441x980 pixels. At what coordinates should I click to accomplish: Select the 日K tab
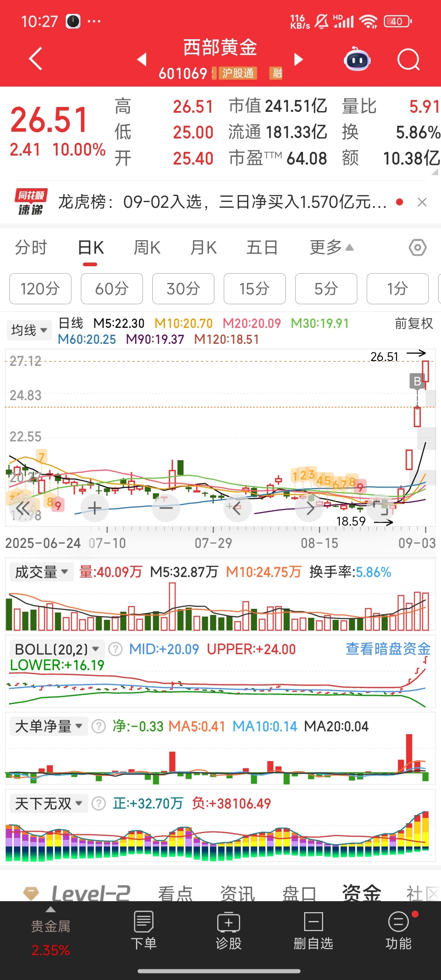[91, 247]
